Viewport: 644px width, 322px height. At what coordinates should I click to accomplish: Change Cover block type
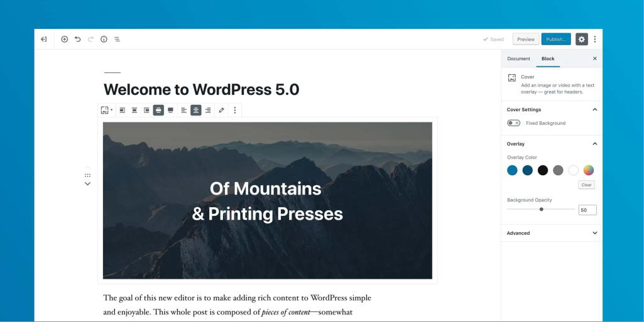point(106,110)
